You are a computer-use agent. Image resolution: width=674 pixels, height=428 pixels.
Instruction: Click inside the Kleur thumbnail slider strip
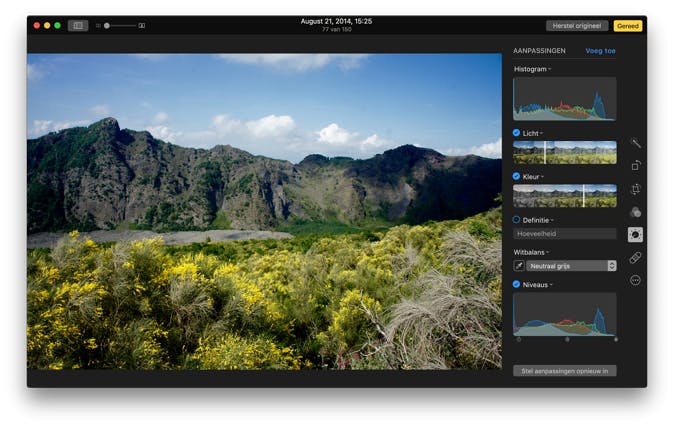pyautogui.click(x=564, y=196)
